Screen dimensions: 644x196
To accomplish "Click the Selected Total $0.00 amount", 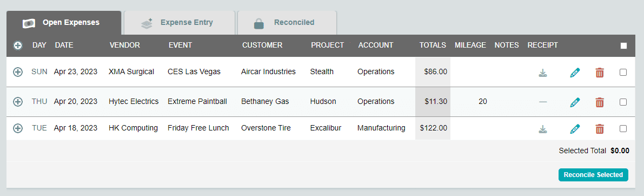I will tap(620, 151).
